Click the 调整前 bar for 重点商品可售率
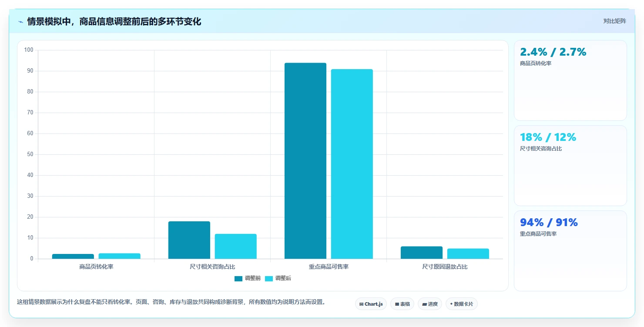The height and width of the screenshot is (327, 644). tap(305, 161)
